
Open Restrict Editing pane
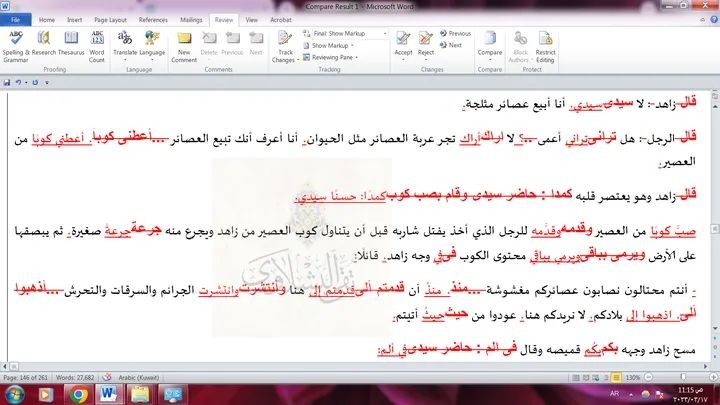click(546, 47)
